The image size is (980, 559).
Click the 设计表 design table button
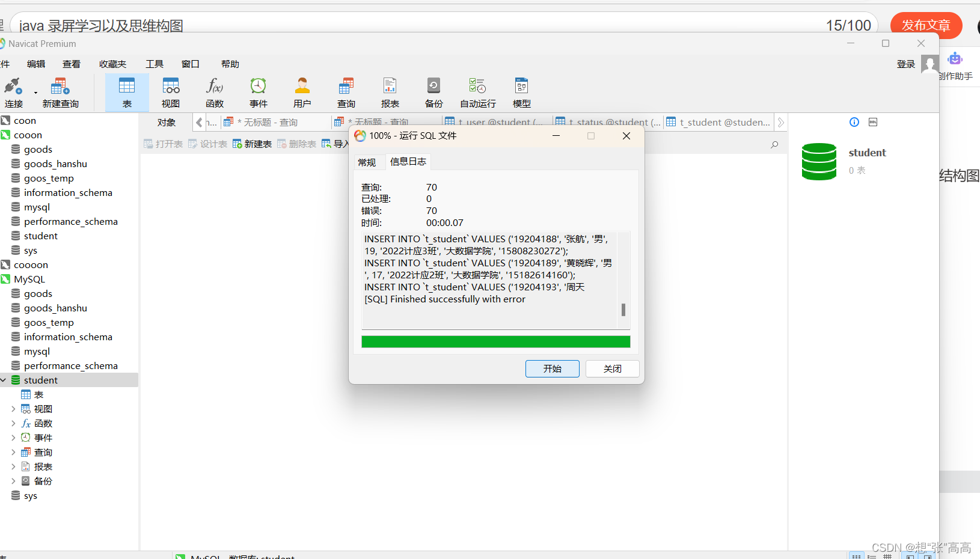[x=208, y=144]
